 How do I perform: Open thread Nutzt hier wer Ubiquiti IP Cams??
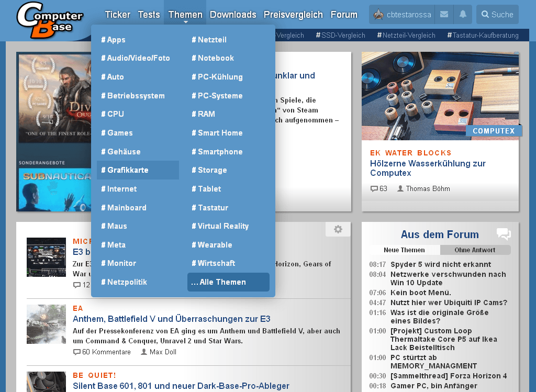point(449,303)
